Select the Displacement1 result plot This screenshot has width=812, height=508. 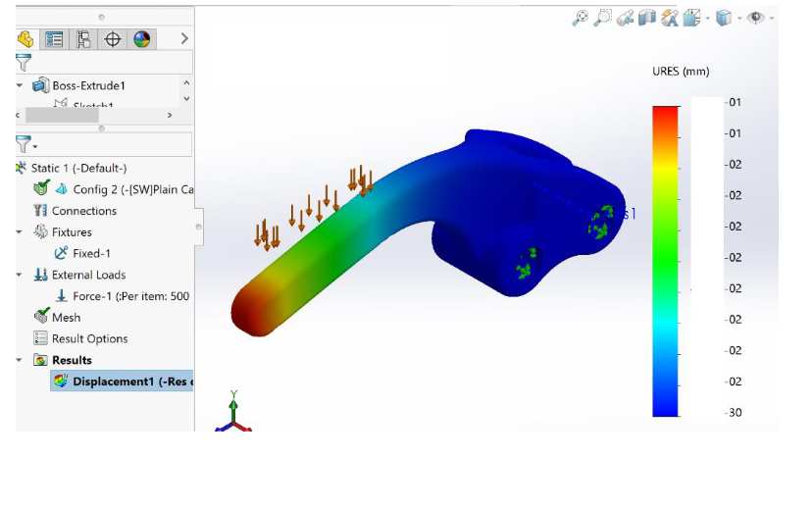pos(123,381)
